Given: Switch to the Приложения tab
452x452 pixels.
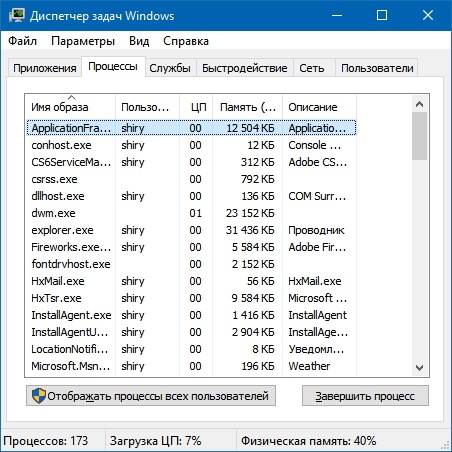Looking at the screenshot, I should point(45,68).
